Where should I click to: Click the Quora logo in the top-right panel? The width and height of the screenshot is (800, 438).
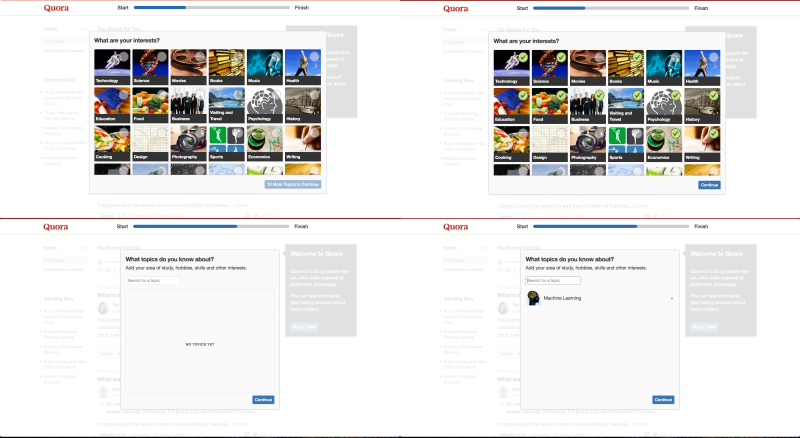[456, 9]
